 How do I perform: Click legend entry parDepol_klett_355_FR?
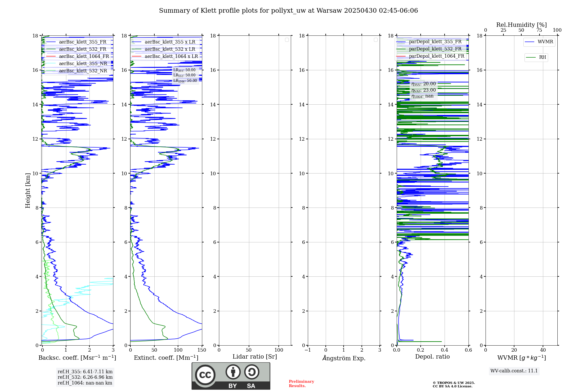429,42
